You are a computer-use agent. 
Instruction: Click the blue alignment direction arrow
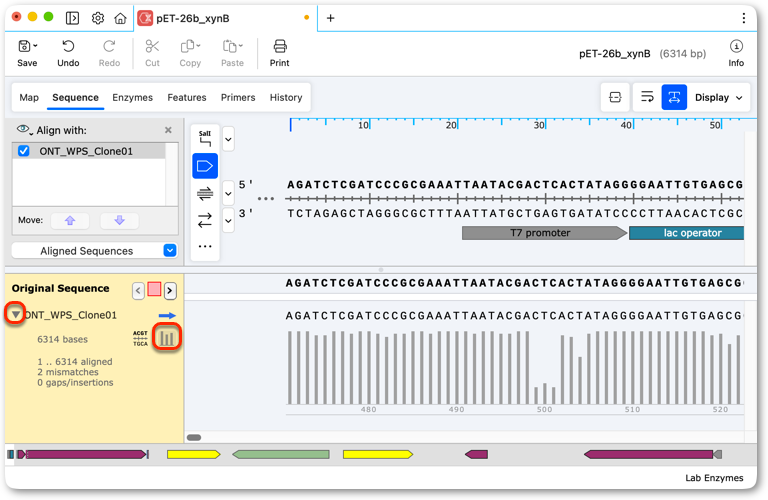click(167, 316)
